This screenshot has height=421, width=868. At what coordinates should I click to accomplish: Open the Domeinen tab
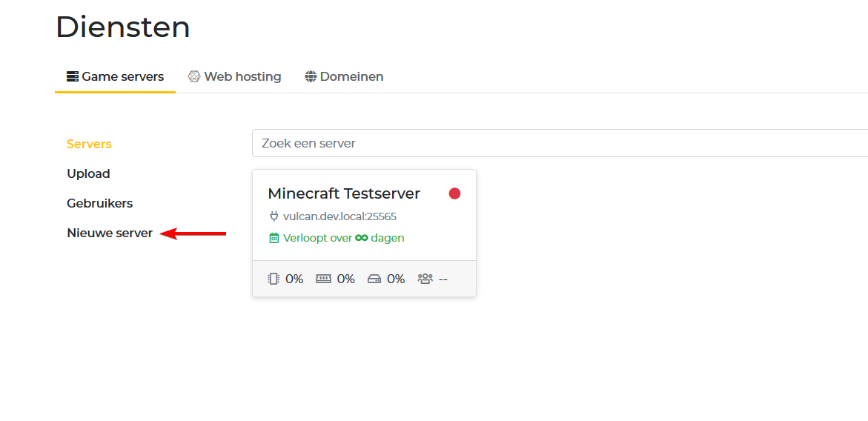344,76
